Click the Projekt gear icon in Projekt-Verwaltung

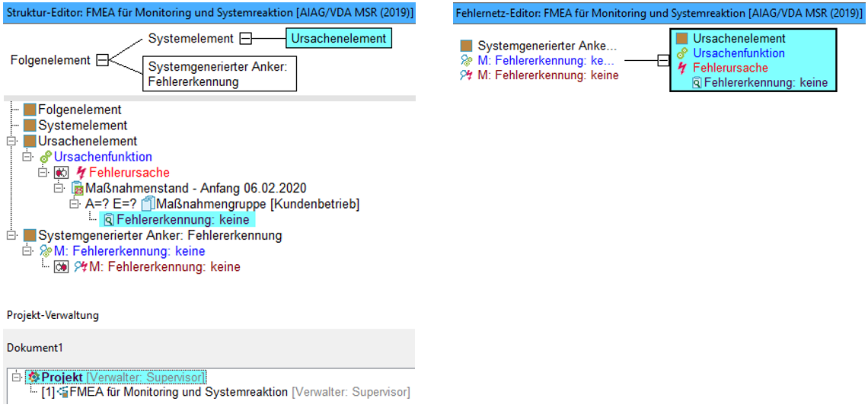point(34,378)
